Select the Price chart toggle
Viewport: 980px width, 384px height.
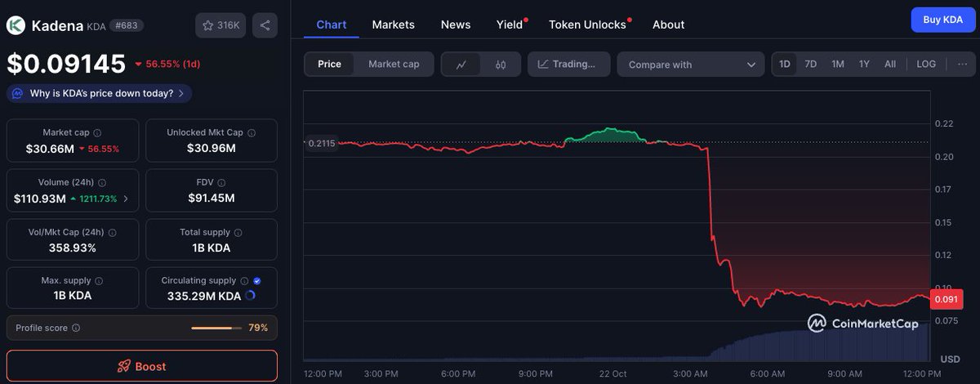pyautogui.click(x=330, y=64)
